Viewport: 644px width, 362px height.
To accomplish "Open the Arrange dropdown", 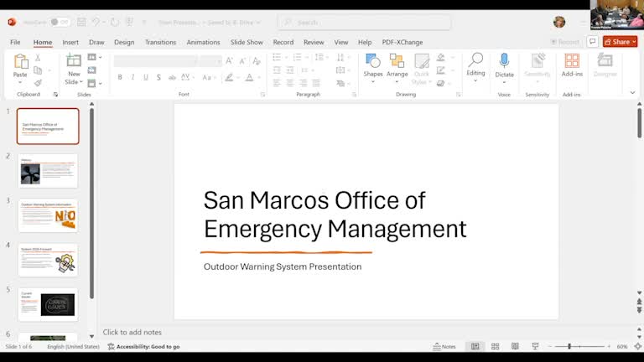I will tap(397, 65).
